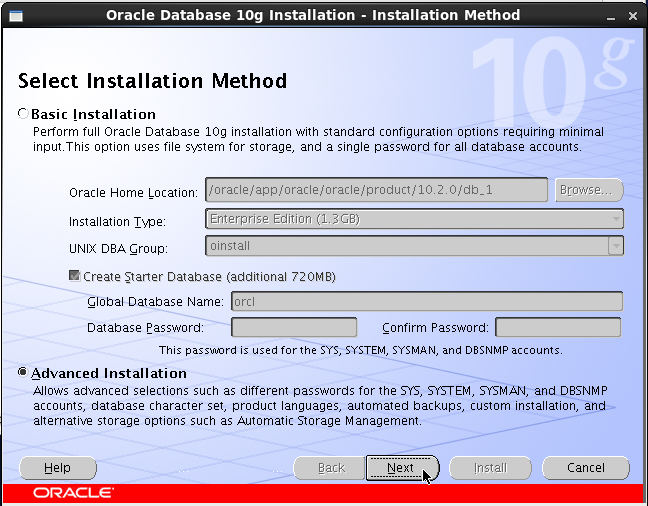Click the Installation Type label

click(x=117, y=222)
